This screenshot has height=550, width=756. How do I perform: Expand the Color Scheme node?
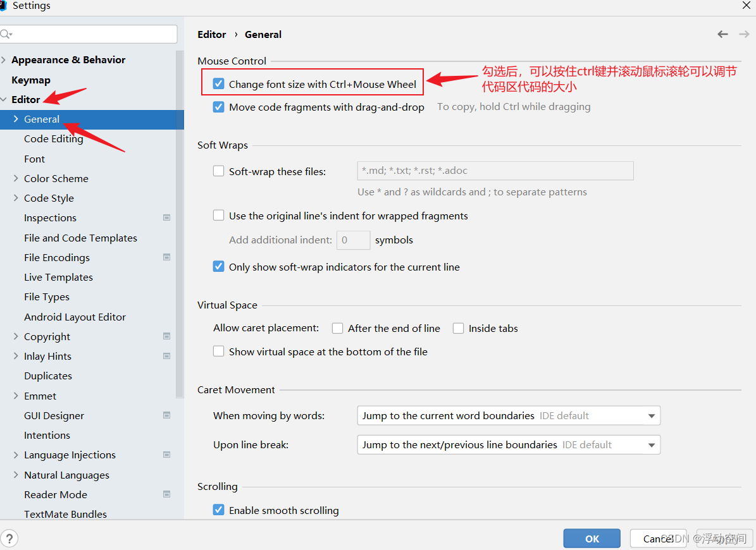tap(16, 178)
